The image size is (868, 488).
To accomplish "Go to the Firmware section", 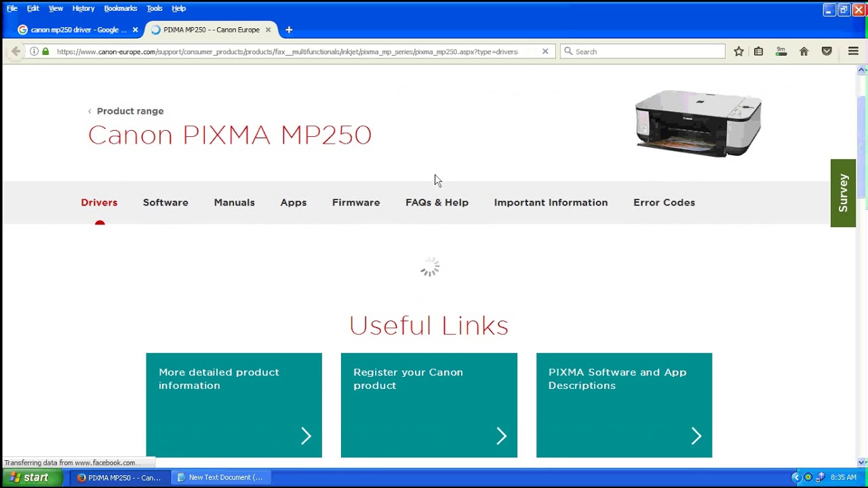I will (x=356, y=203).
